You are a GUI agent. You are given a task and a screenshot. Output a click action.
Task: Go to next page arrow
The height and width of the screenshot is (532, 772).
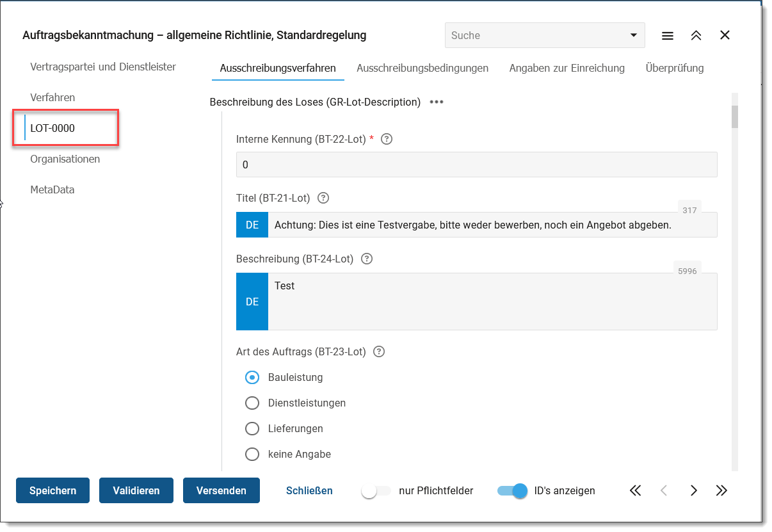tap(693, 490)
